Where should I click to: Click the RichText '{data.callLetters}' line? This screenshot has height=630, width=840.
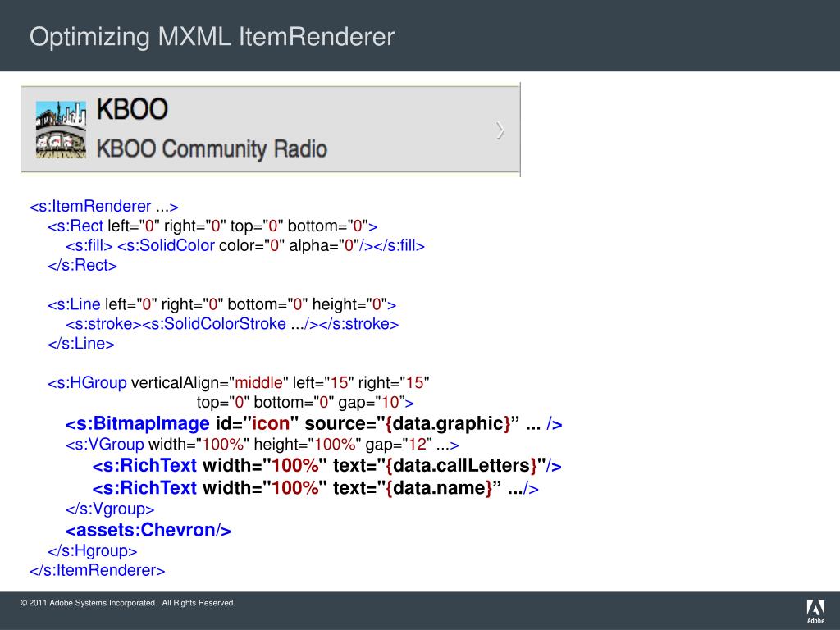click(326, 466)
